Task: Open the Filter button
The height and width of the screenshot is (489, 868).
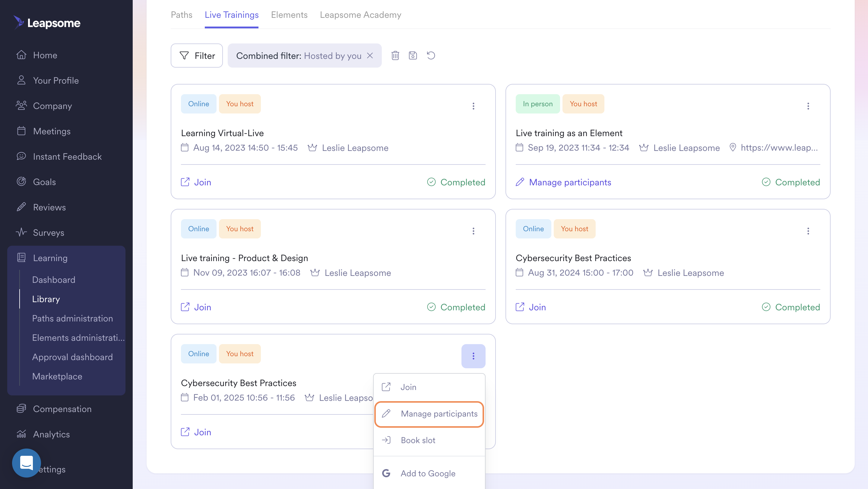Action: [197, 56]
